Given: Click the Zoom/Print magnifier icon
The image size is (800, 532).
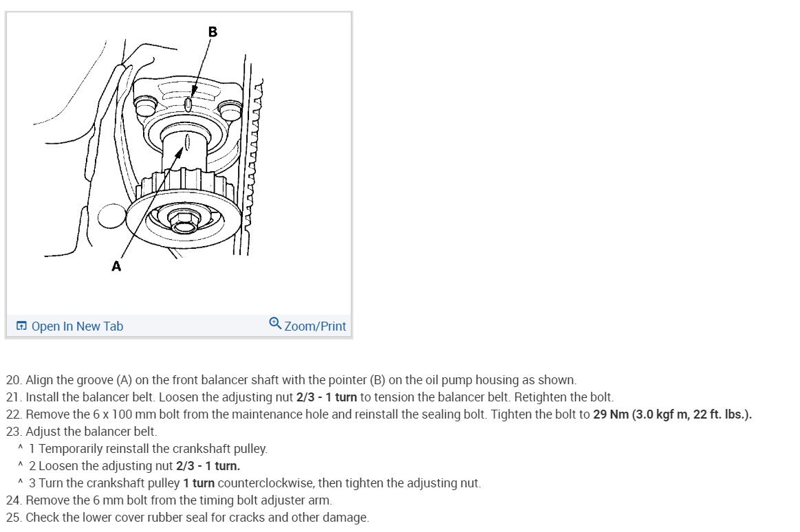Looking at the screenshot, I should point(275,324).
